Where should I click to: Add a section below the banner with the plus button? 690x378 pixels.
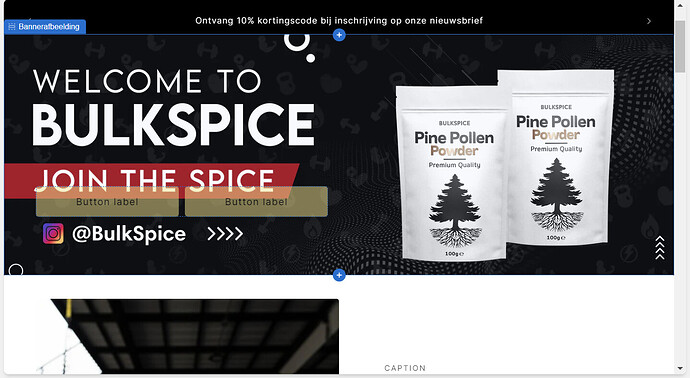tap(339, 275)
